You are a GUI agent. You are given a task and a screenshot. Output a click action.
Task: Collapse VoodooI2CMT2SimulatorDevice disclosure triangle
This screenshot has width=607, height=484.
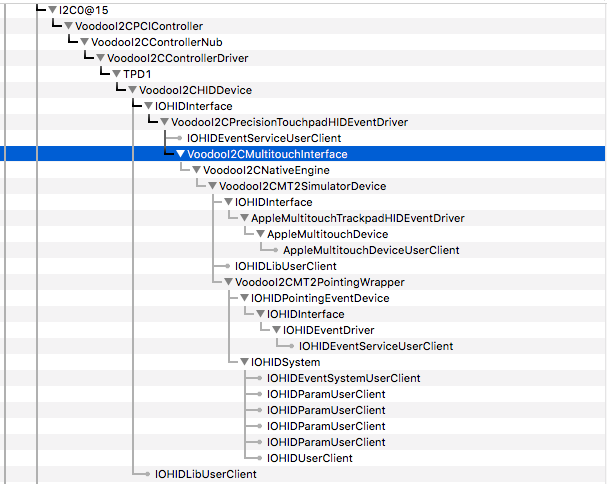coord(213,186)
